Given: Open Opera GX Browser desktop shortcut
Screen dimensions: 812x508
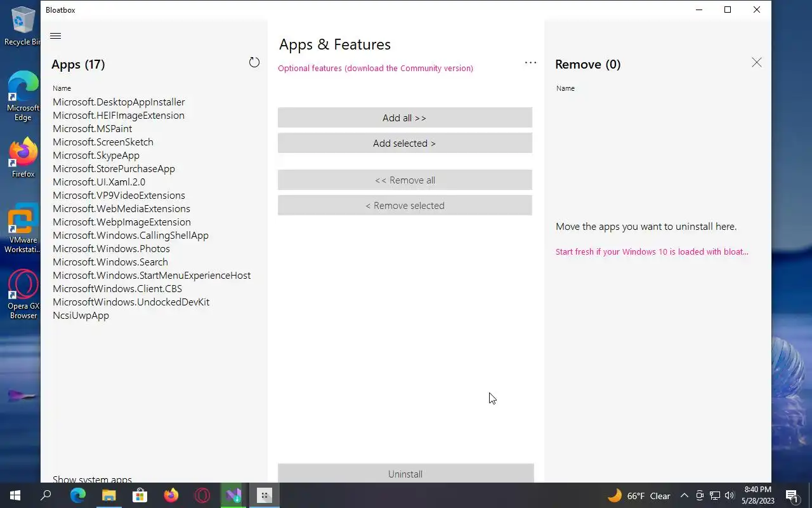Looking at the screenshot, I should (23, 295).
